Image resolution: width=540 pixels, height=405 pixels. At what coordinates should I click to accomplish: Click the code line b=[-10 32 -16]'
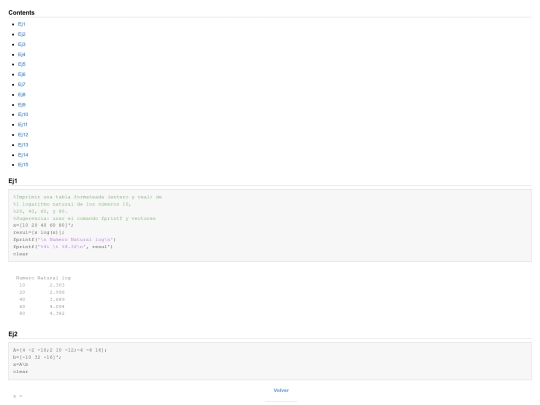coord(37,357)
